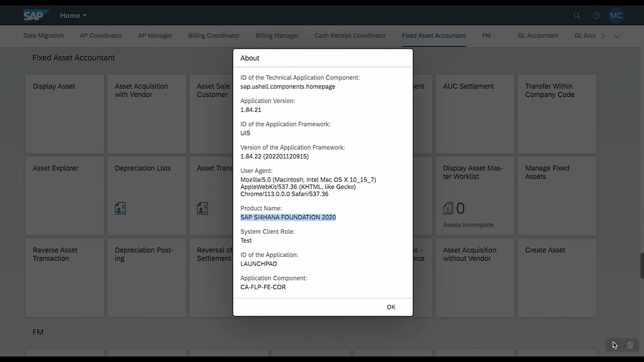The image size is (644, 362).
Task: Open Asset Acquisition without Vendor tile
Action: pyautogui.click(x=475, y=278)
